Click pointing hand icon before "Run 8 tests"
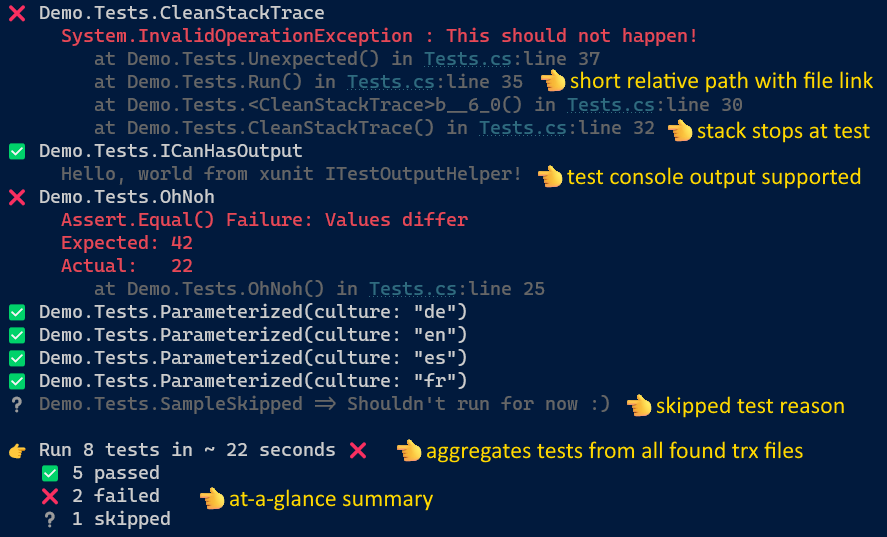Image resolution: width=887 pixels, height=537 pixels. click(x=16, y=451)
